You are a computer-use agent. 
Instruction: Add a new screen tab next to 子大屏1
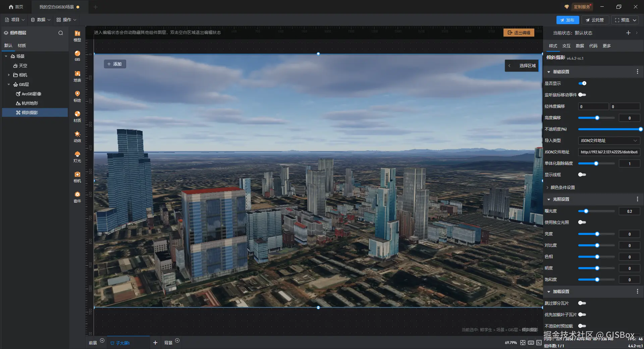tap(155, 343)
